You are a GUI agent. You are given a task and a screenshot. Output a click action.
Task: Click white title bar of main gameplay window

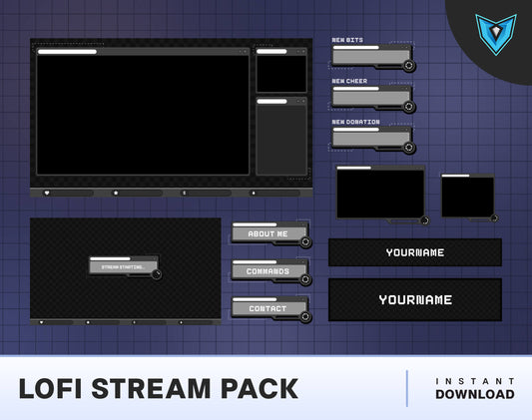pyautogui.click(x=67, y=52)
